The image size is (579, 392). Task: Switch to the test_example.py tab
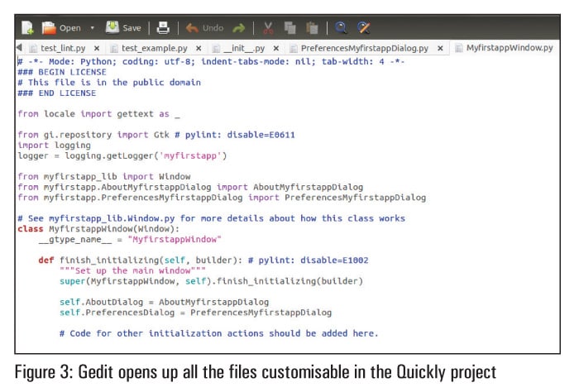click(x=154, y=49)
